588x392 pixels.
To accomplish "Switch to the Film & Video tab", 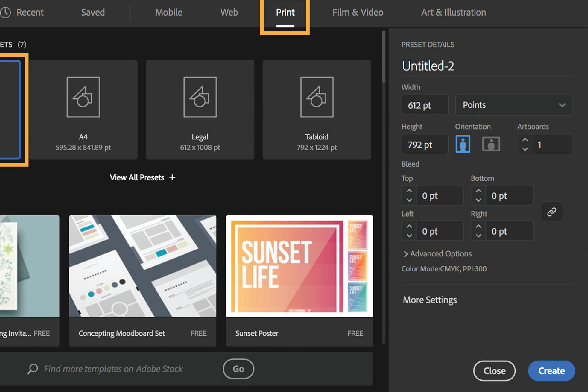I will (358, 12).
